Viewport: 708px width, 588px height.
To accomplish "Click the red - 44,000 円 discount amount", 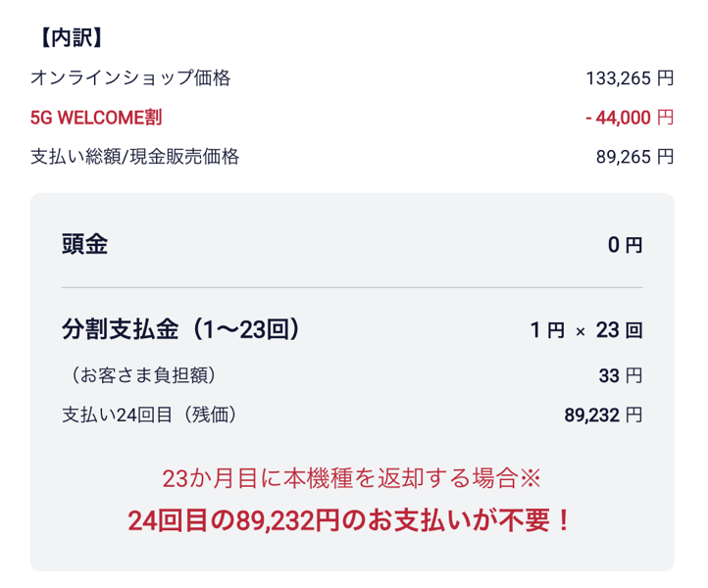I will pos(629,118).
